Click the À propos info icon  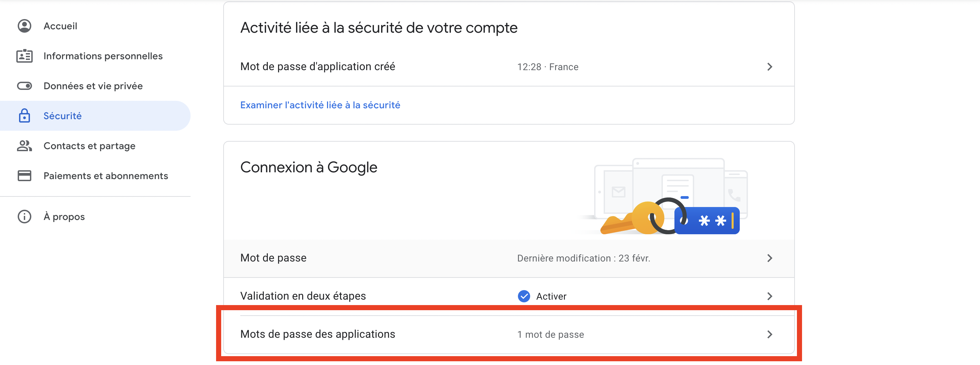24,217
